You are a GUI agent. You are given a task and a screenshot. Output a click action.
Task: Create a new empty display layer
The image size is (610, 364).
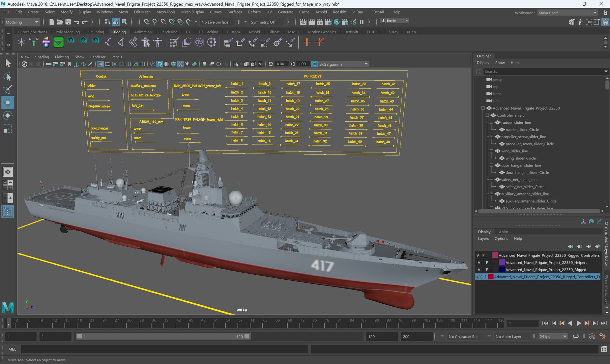coord(589,246)
